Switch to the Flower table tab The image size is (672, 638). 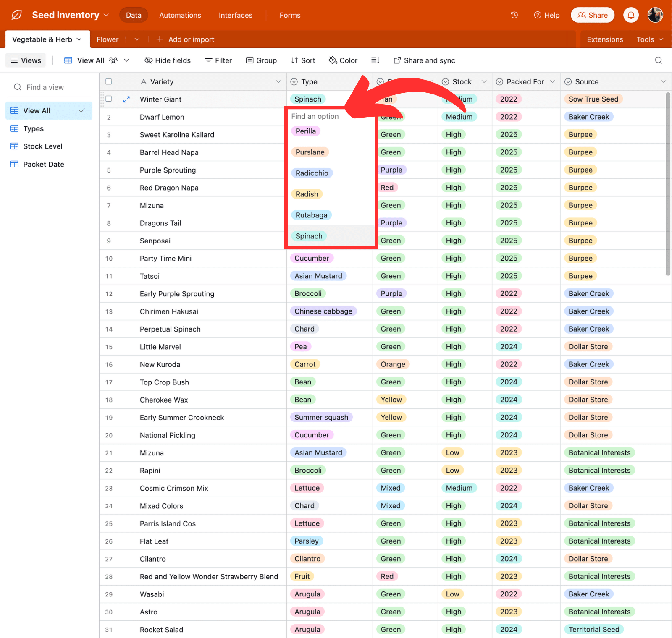(108, 39)
